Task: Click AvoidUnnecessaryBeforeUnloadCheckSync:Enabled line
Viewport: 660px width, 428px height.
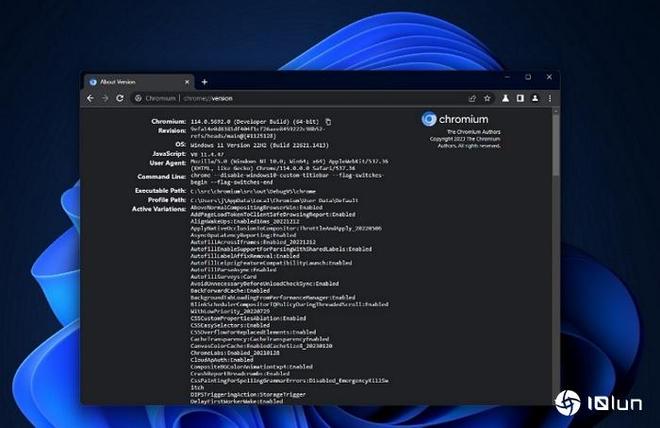Action: click(264, 284)
